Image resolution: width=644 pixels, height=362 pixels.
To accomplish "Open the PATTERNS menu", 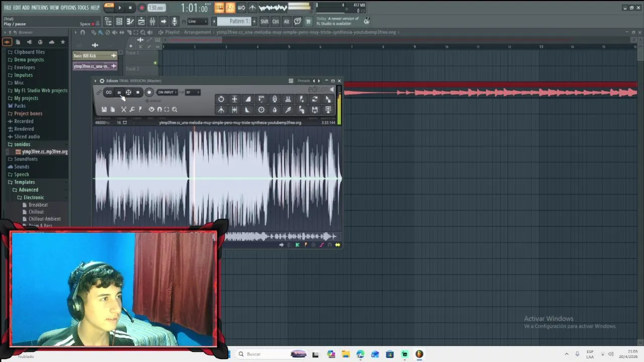I will click(40, 8).
